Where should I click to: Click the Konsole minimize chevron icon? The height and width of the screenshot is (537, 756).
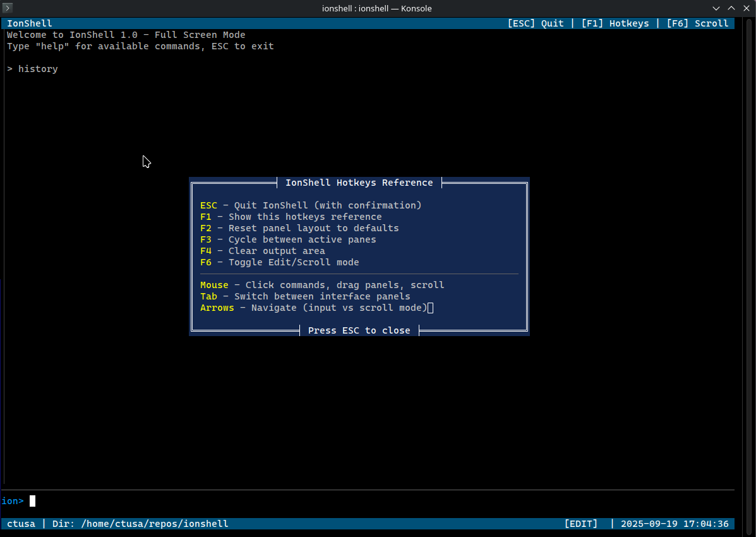pos(716,8)
